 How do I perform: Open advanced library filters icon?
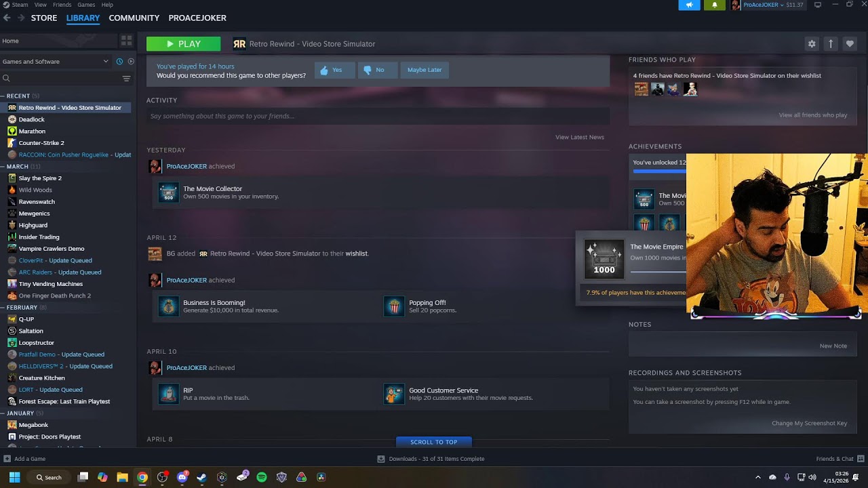coord(126,79)
